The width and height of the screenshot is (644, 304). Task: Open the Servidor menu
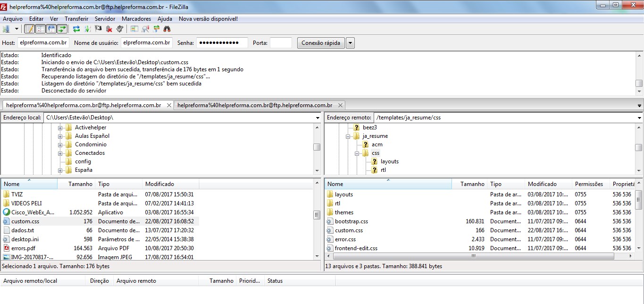tap(105, 18)
